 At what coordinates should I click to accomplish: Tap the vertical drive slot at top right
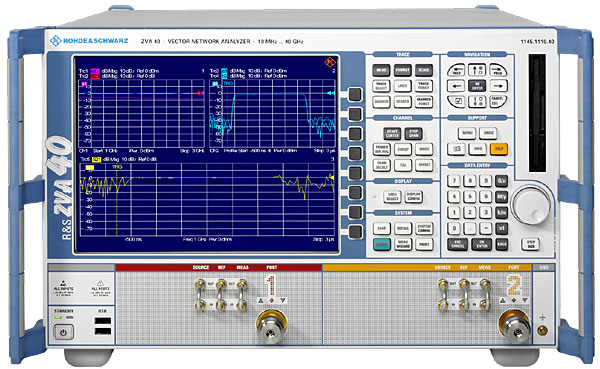tap(537, 113)
